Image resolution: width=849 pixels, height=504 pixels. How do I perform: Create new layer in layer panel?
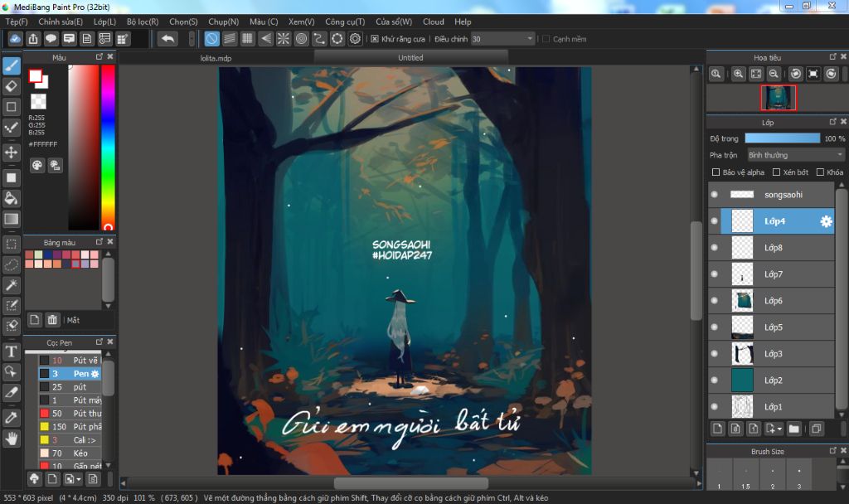pyautogui.click(x=717, y=429)
